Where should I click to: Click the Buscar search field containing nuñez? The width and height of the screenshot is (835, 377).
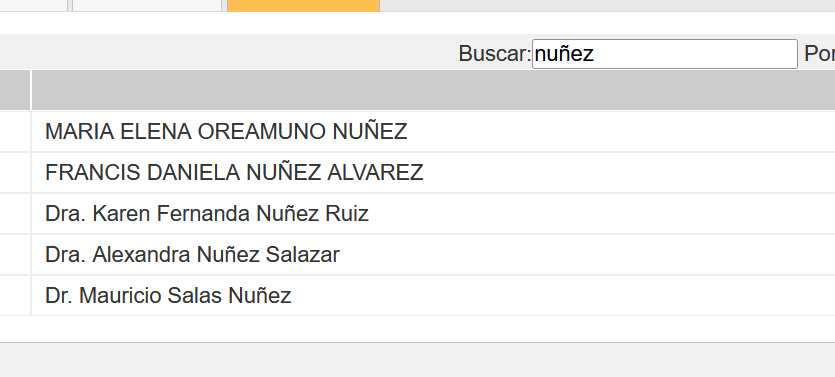(x=665, y=54)
